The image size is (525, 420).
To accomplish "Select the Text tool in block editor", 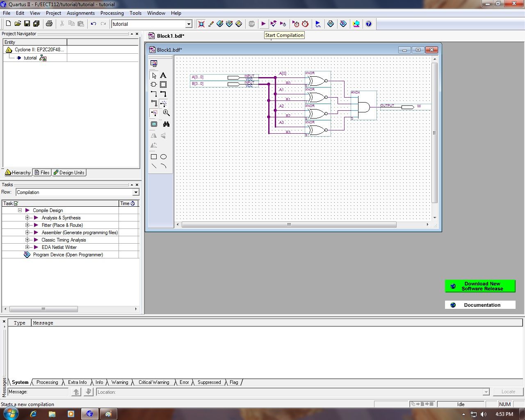I will pyautogui.click(x=163, y=75).
